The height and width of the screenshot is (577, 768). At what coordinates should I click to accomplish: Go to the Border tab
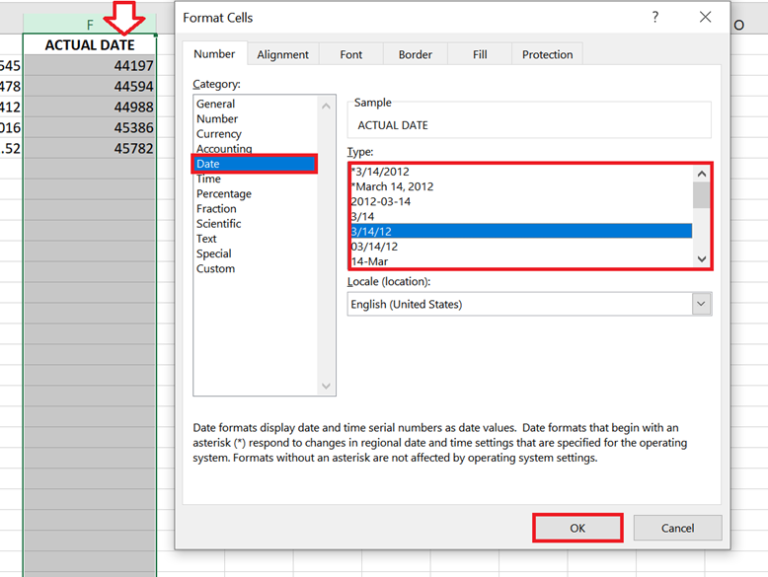pos(415,55)
